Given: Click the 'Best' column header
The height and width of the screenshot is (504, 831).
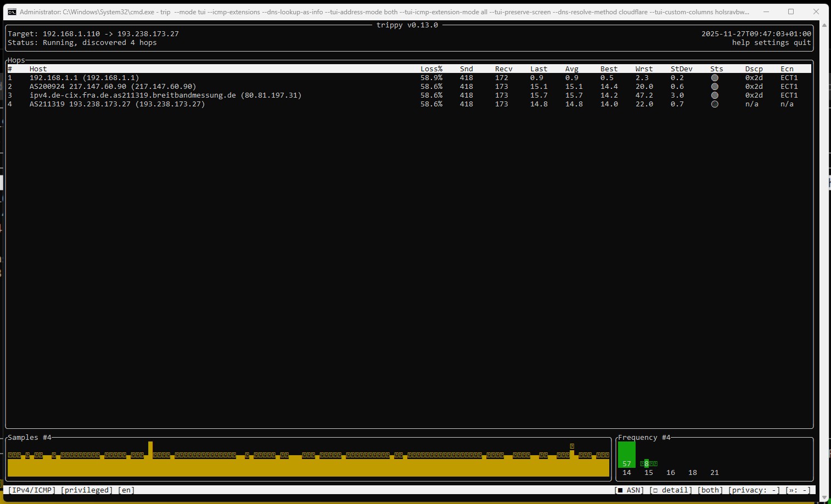Looking at the screenshot, I should tap(609, 69).
